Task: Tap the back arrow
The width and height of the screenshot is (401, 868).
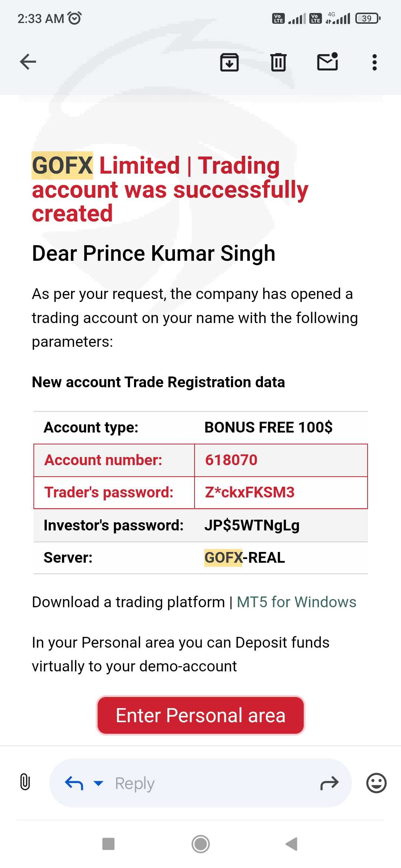Action: 28,62
